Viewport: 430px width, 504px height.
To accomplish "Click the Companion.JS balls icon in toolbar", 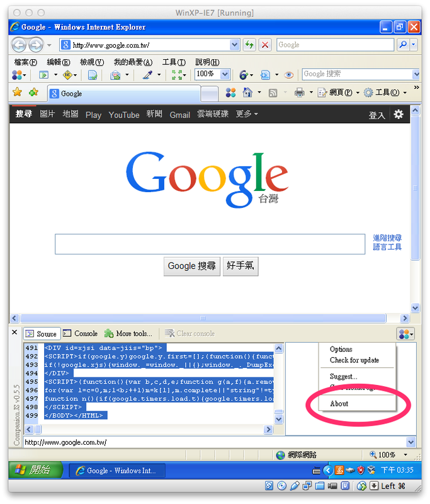I will (x=17, y=75).
